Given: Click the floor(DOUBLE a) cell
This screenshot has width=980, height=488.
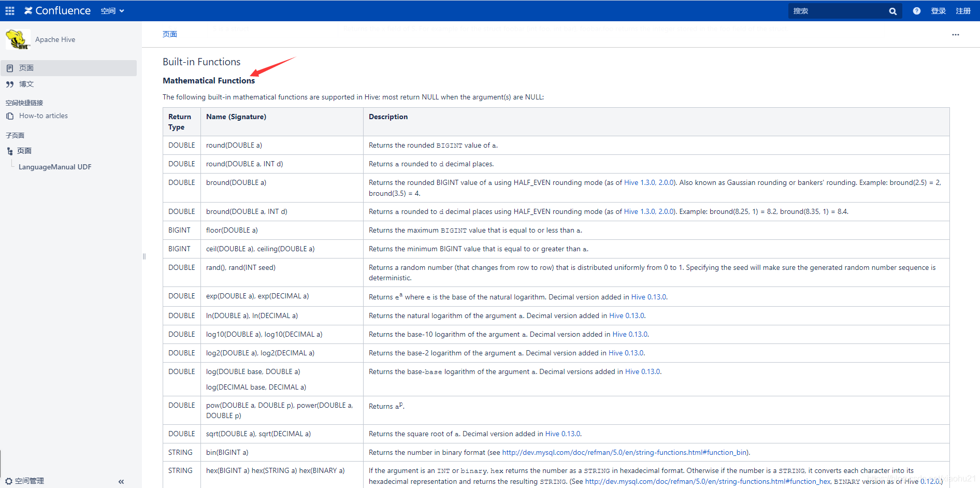Looking at the screenshot, I should click(x=282, y=230).
